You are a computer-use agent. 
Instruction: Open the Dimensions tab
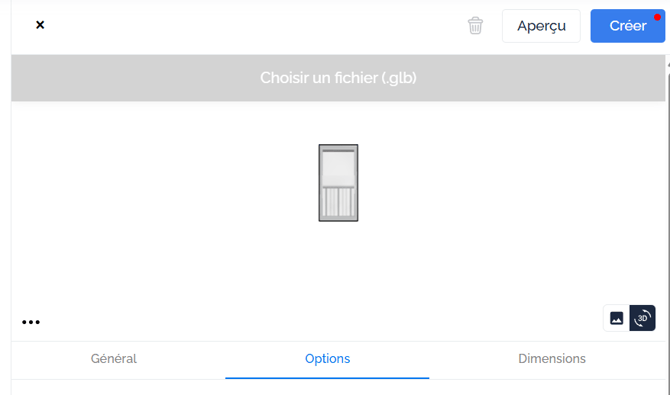pyautogui.click(x=552, y=359)
